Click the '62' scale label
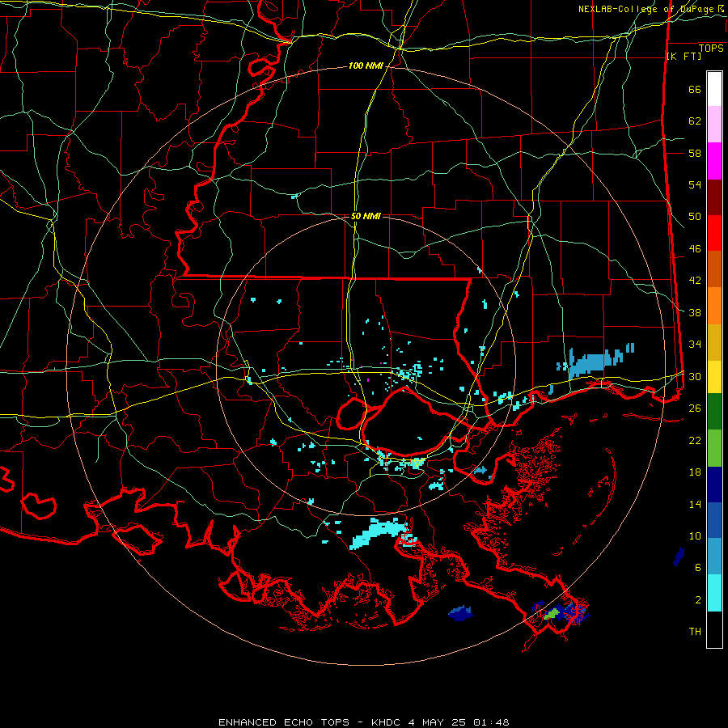728x728 pixels. point(695,121)
